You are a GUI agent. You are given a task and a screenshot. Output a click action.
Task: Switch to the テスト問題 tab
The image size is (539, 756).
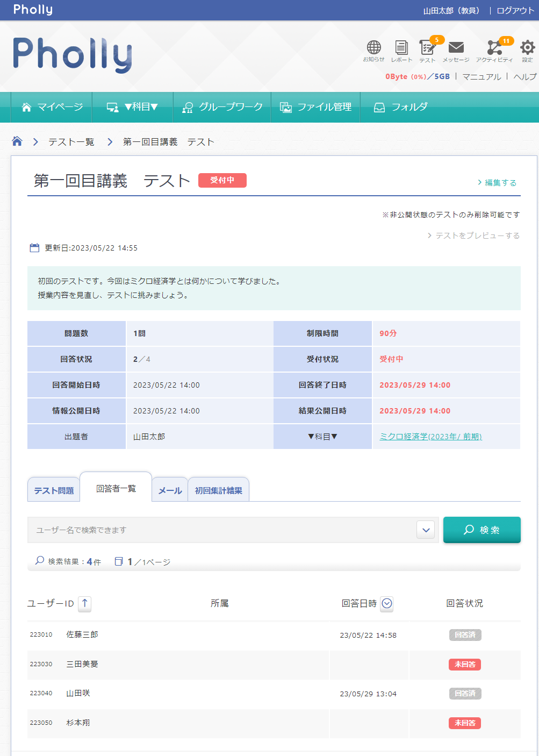pos(54,490)
